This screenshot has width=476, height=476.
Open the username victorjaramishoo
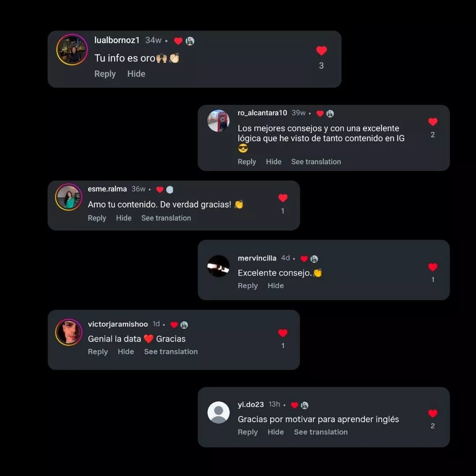coord(118,324)
